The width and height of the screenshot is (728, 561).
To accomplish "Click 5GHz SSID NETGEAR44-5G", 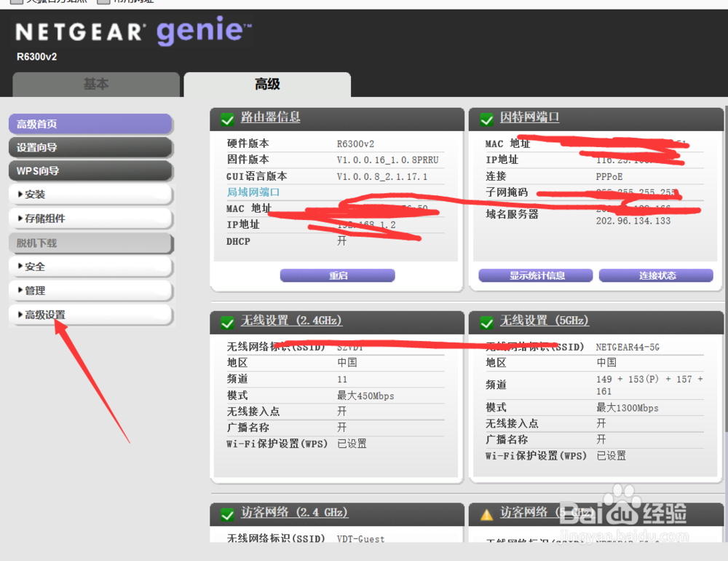I will (628, 348).
